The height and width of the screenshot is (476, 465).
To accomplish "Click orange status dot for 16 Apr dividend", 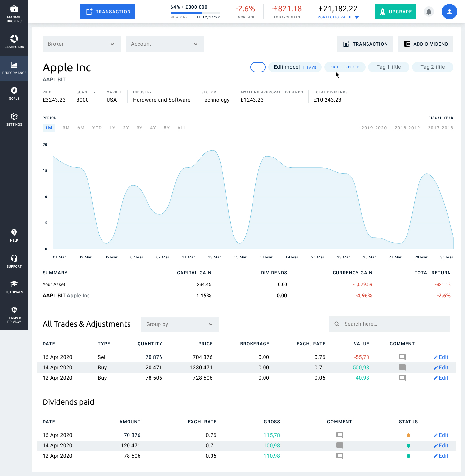I will click(x=408, y=435).
